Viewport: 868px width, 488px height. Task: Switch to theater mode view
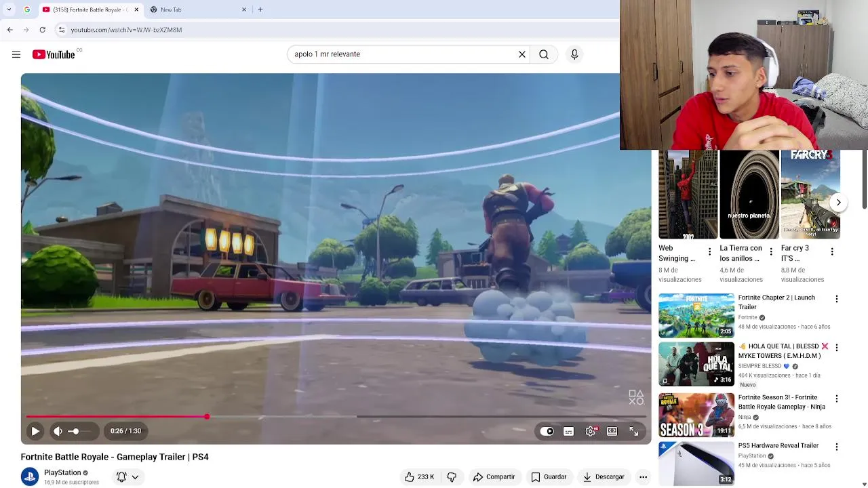[612, 431]
